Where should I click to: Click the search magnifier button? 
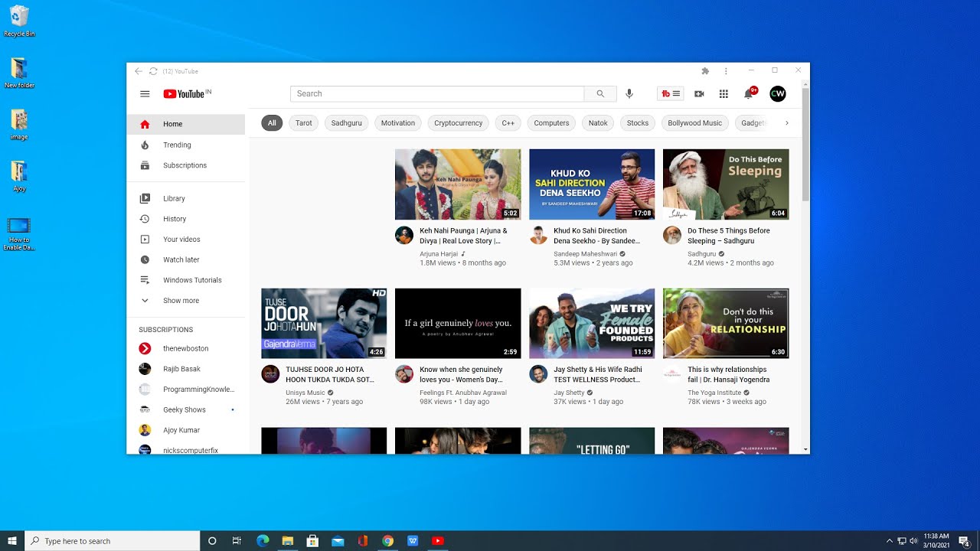click(x=600, y=93)
